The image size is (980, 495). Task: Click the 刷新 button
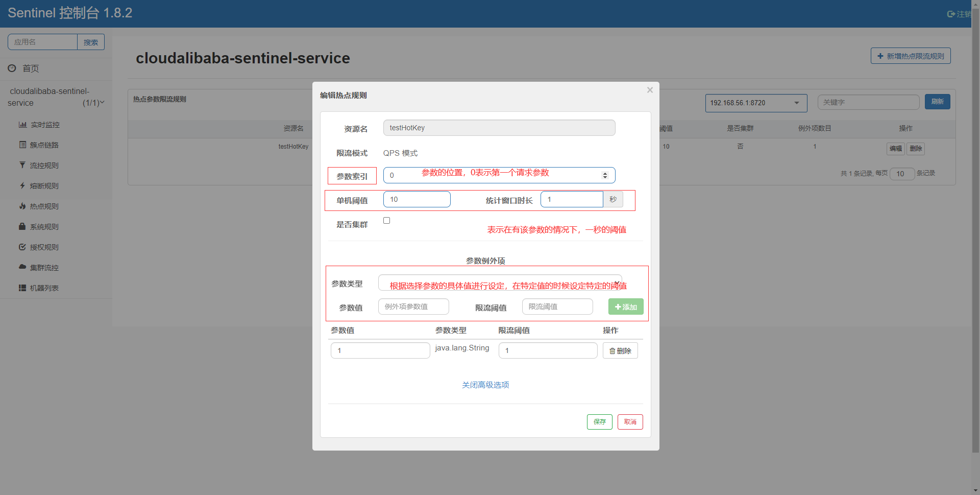point(938,102)
